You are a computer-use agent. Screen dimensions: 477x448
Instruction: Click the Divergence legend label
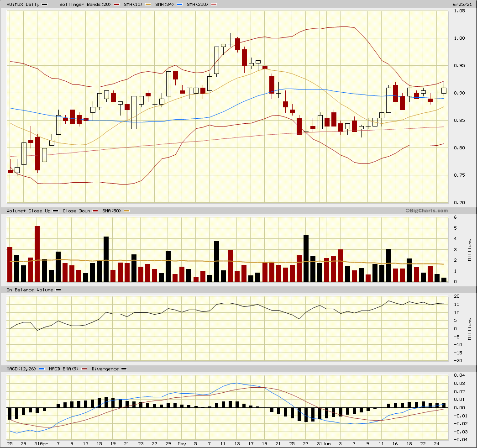[x=105, y=369]
